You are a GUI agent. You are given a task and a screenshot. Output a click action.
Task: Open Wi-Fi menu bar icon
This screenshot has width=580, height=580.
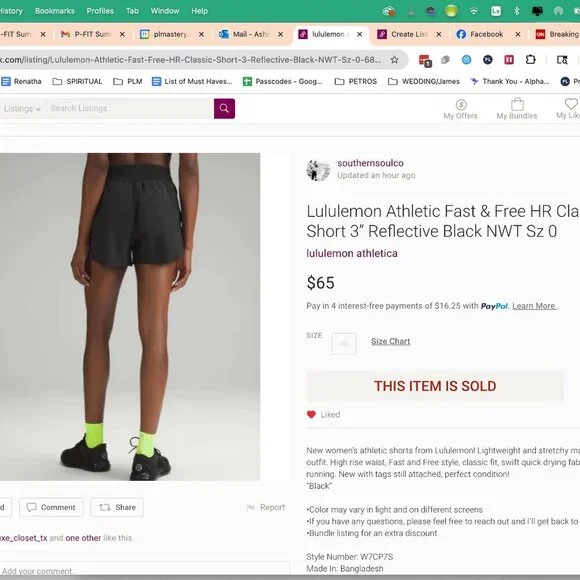point(473,11)
